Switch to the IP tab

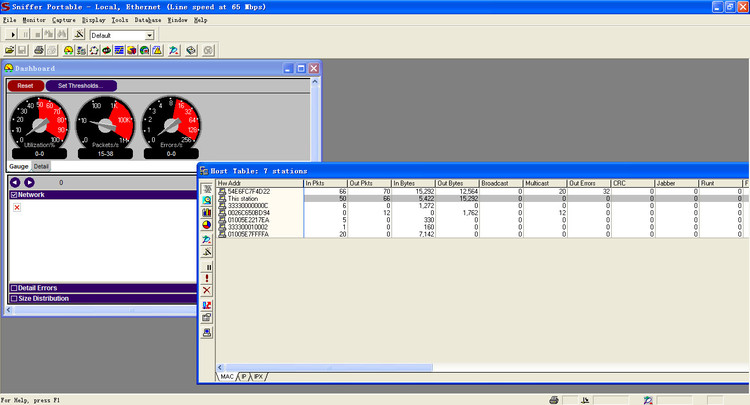pyautogui.click(x=243, y=377)
